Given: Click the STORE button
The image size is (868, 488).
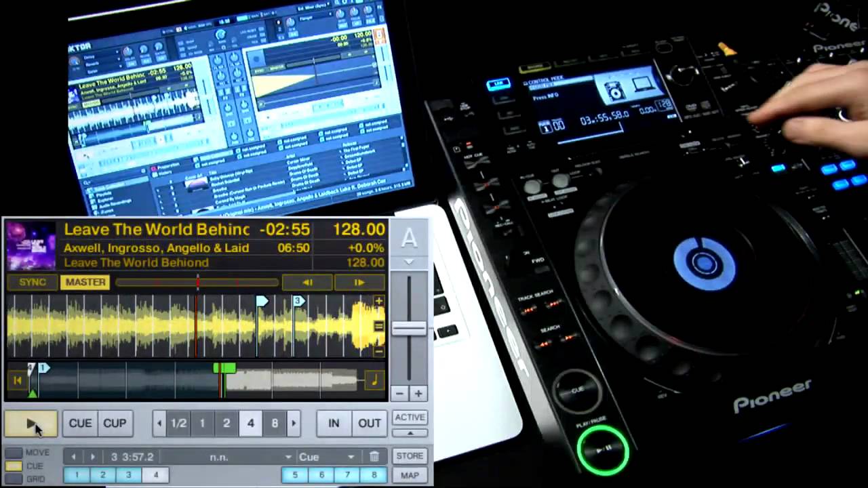Looking at the screenshot, I should click(410, 456).
